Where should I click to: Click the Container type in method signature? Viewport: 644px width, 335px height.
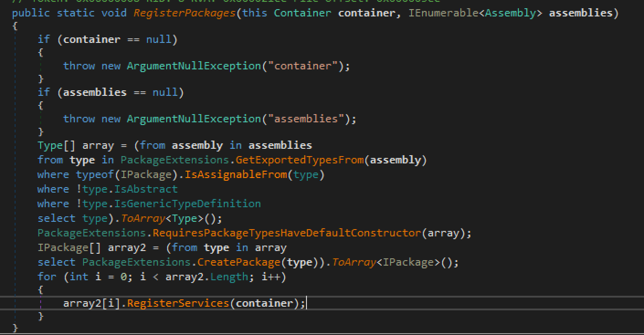point(302,13)
